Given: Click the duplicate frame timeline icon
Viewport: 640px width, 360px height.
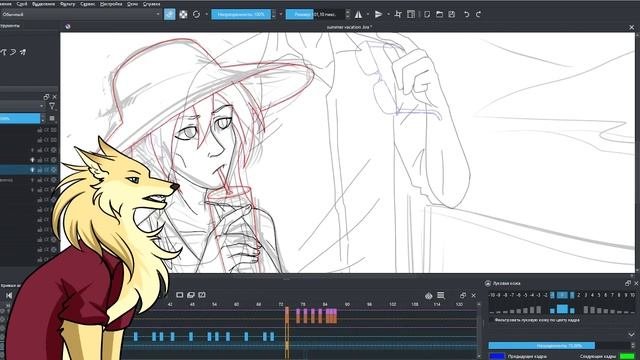Looking at the screenshot, I should [191, 295].
